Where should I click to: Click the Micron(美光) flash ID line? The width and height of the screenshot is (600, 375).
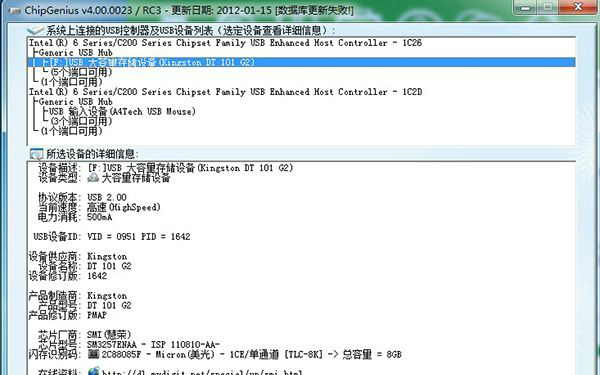[251, 354]
